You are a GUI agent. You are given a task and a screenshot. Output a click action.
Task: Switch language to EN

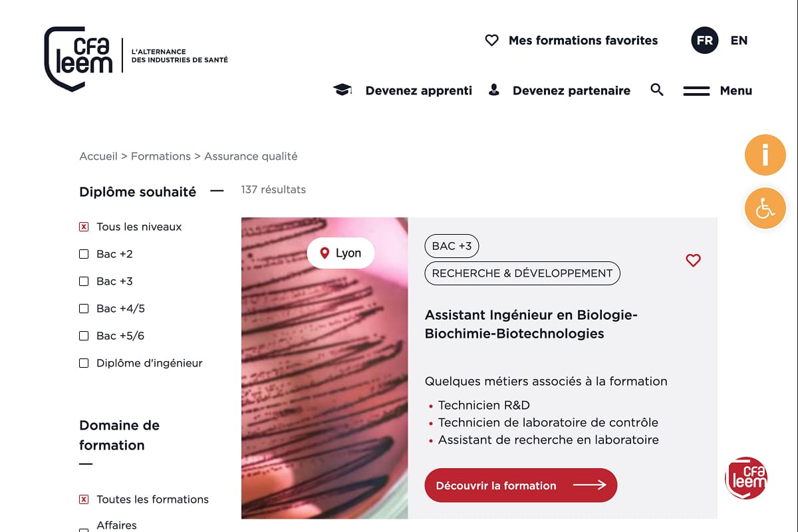tap(739, 41)
